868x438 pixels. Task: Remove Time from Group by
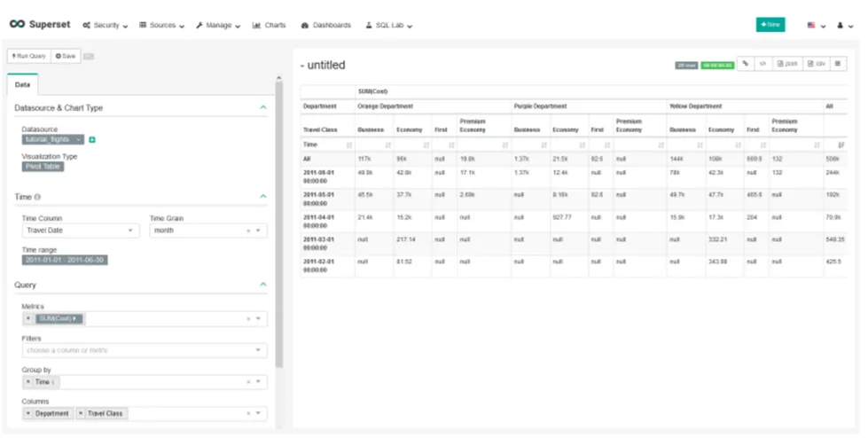(x=28, y=381)
